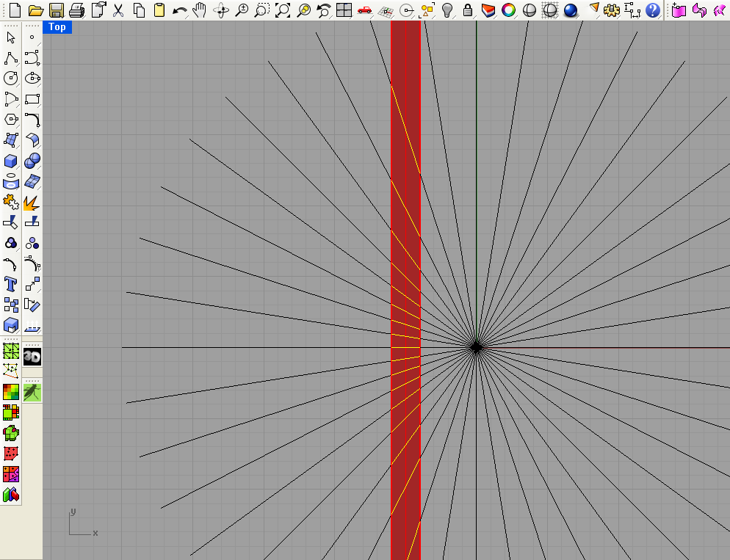
Task: Select the Polyline tool in sidebar
Action: point(10,58)
